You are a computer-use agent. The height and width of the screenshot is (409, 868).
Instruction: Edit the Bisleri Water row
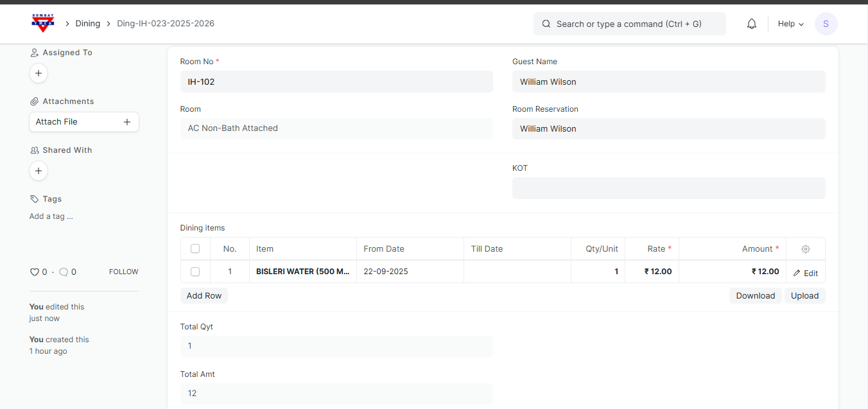point(806,273)
